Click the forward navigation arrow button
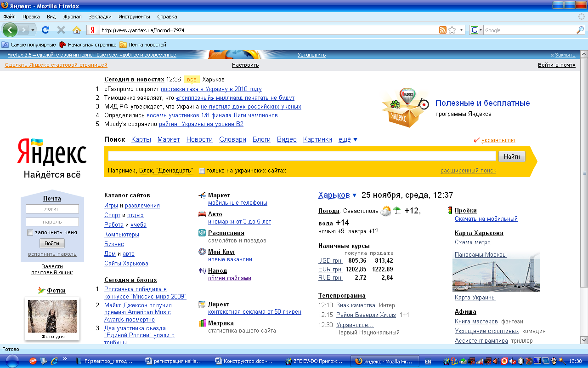The image size is (588, 368). click(24, 30)
